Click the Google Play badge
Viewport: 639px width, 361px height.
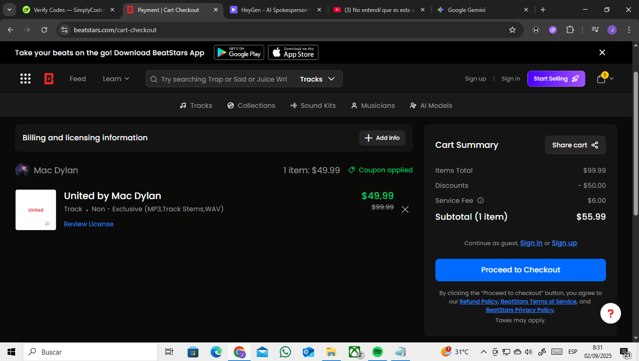239,53
